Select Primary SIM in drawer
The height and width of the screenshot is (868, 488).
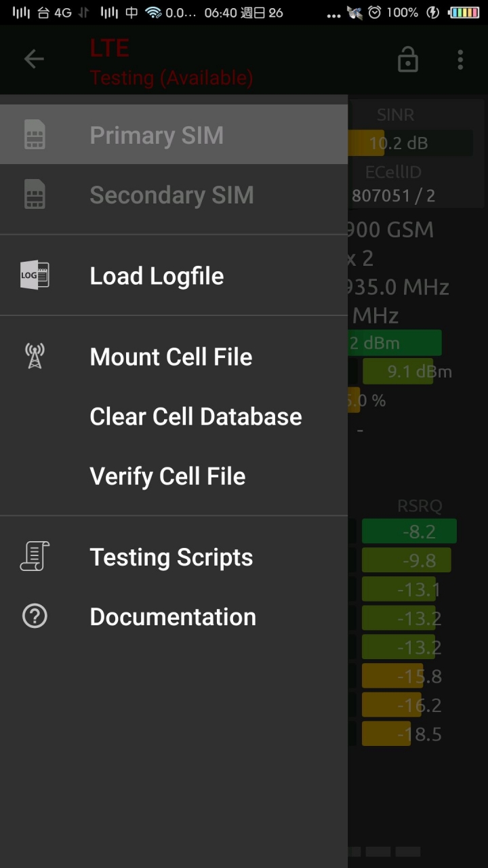coord(157,135)
